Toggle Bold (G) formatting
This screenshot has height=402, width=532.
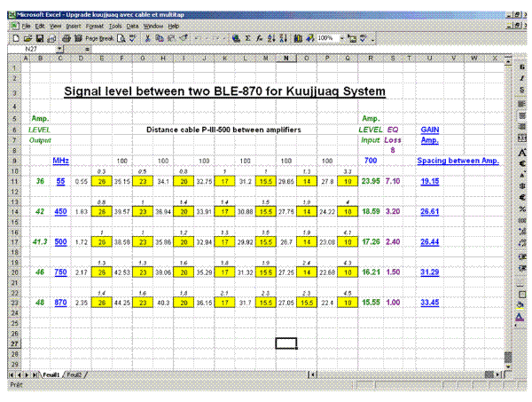(522, 67)
